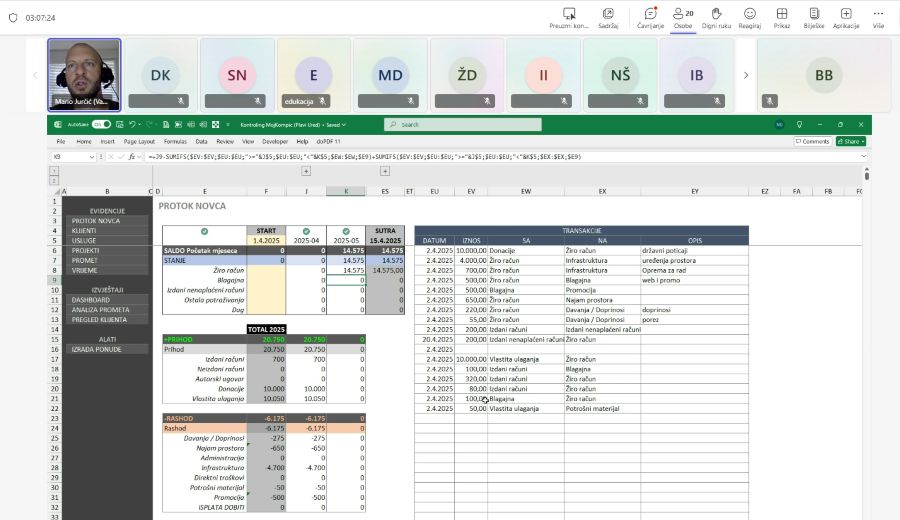Click green checkmark above 2025-04 column

[306, 232]
